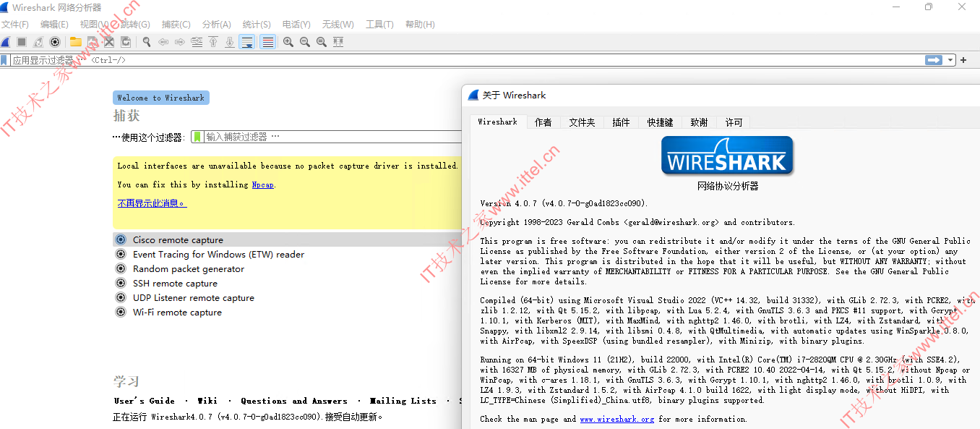Open the Npcap download link
Viewport: 980px width, 429px height.
(262, 184)
